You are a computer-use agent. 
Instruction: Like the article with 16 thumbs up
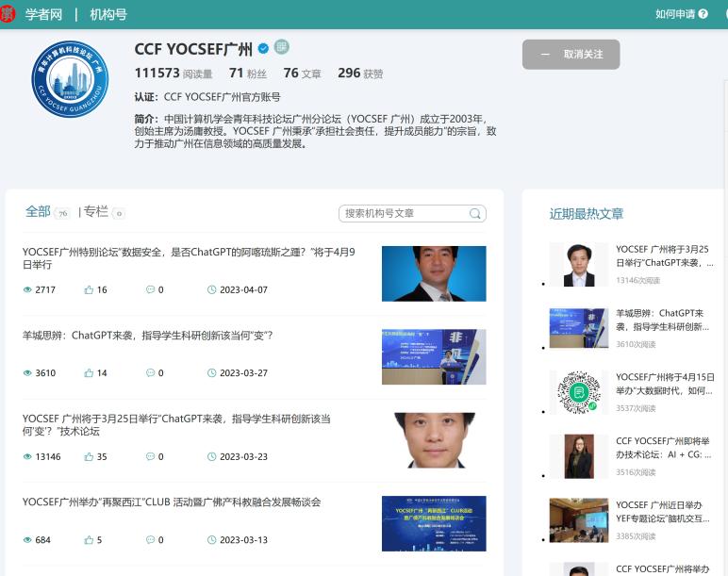click(89, 290)
